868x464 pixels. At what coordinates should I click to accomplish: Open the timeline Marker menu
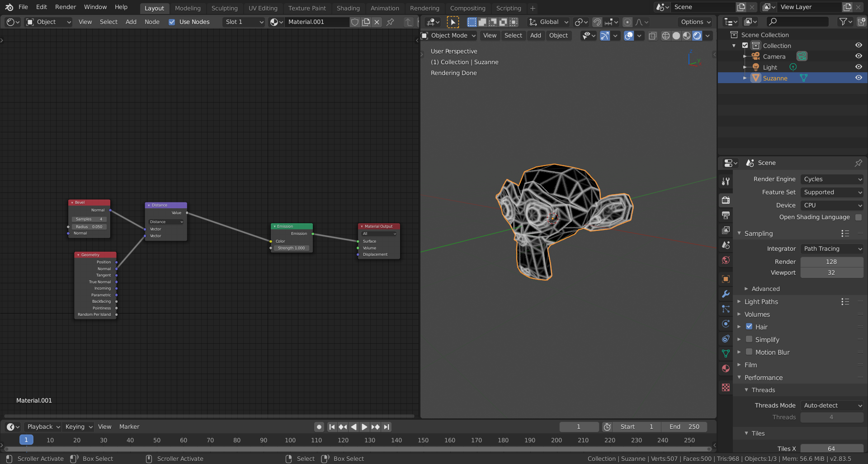[x=129, y=427]
